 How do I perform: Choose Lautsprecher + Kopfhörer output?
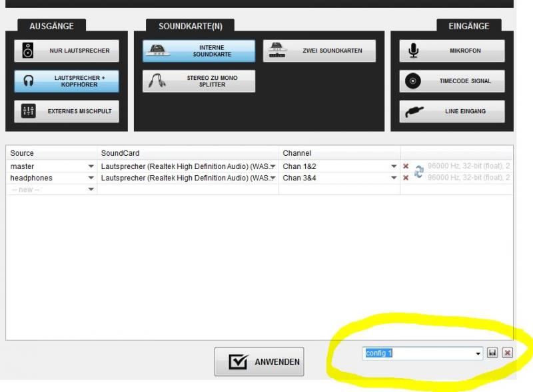[x=67, y=81]
